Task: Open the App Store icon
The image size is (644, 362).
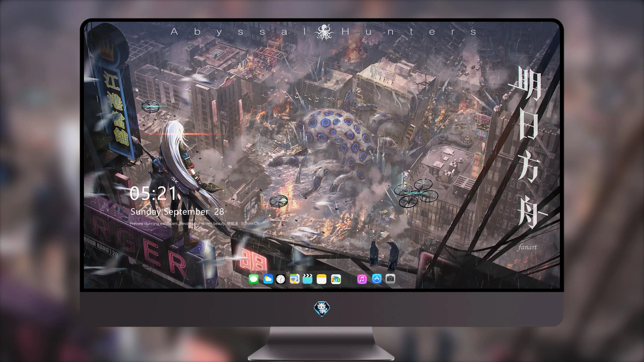Action: [x=377, y=279]
